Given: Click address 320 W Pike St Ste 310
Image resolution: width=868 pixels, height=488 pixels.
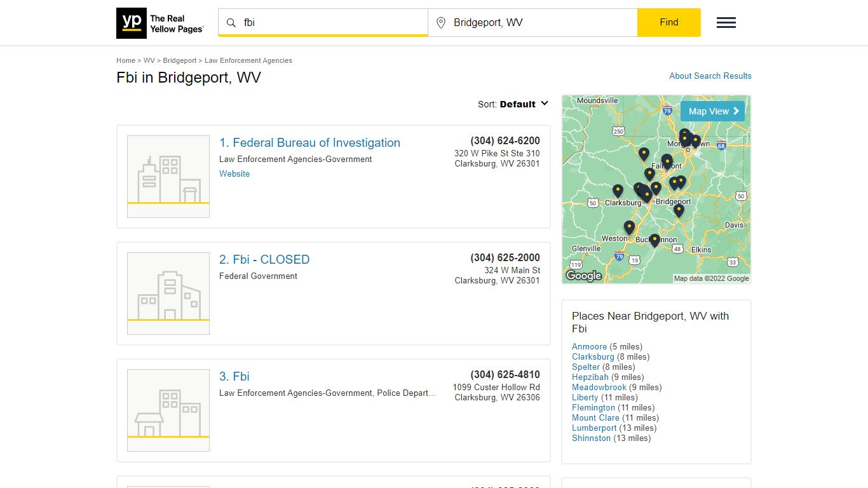Looking at the screenshot, I should [x=497, y=153].
